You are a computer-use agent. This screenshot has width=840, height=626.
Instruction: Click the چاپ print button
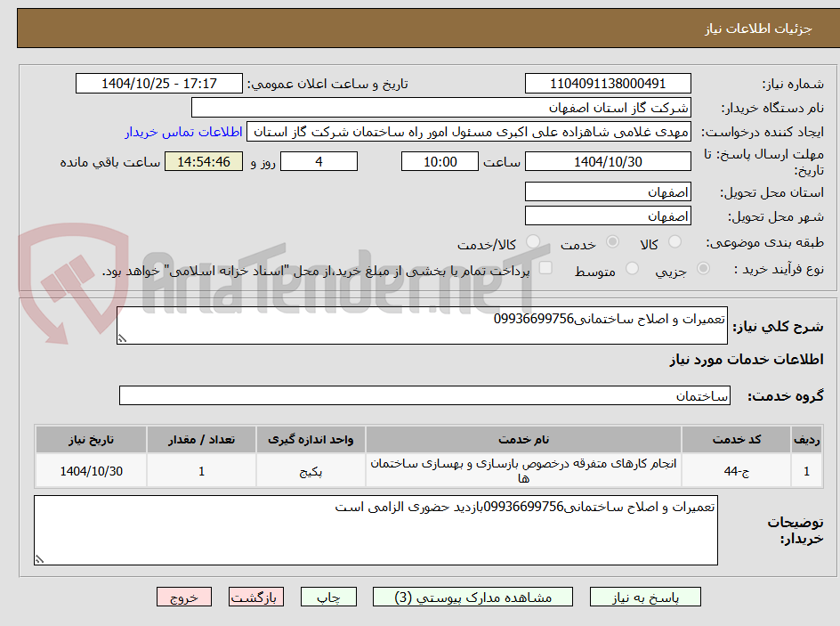(328, 597)
